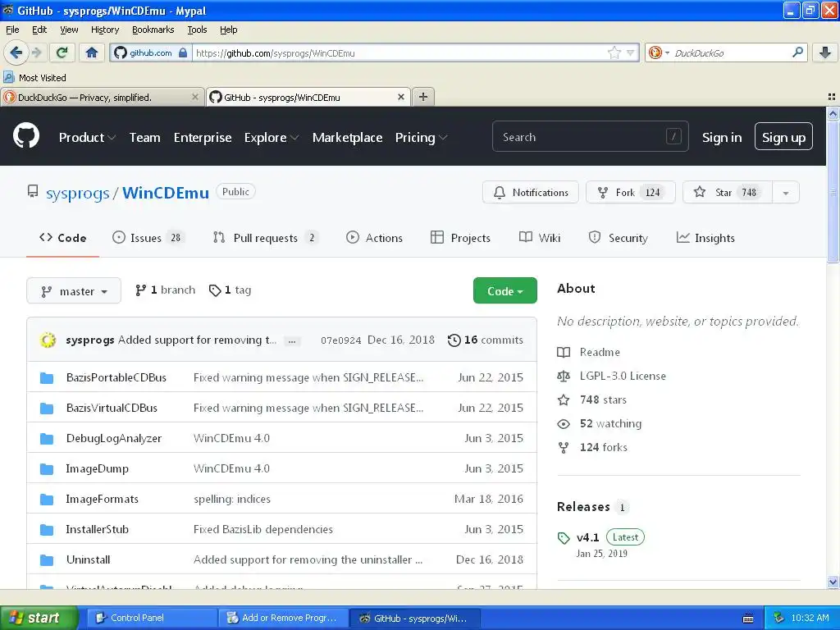The image size is (840, 630).
Task: Open the Wiki tab
Action: click(x=540, y=238)
